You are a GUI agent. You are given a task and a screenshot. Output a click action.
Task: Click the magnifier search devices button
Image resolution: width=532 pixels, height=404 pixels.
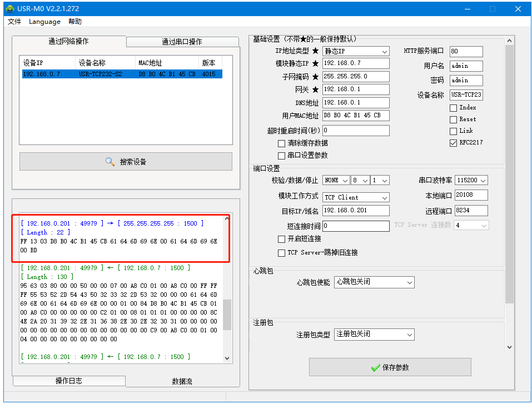click(x=126, y=162)
